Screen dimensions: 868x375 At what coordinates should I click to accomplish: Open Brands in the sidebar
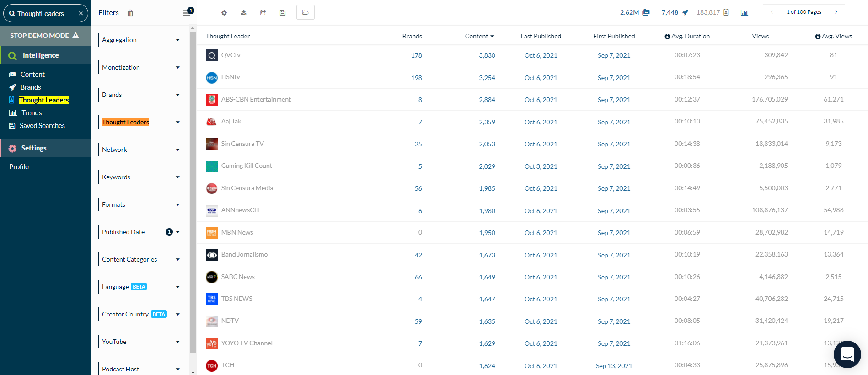pos(31,87)
